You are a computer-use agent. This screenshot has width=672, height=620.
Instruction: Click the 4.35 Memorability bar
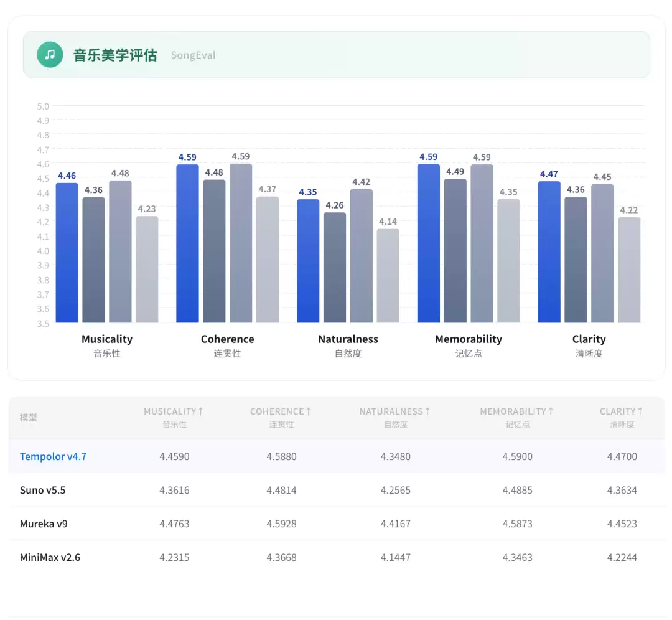click(x=508, y=261)
